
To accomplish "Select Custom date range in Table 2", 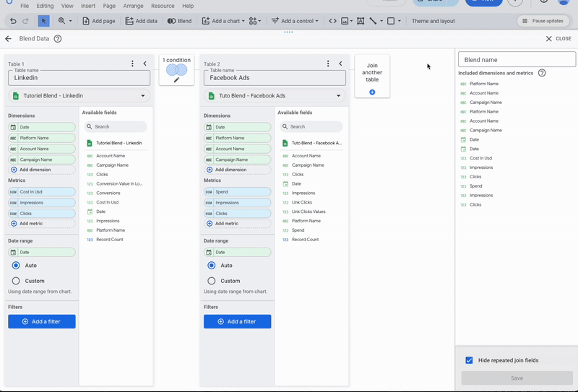I will coord(211,281).
